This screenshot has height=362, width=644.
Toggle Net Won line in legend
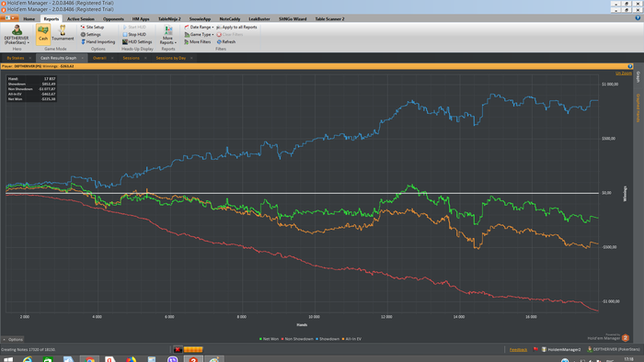click(269, 339)
